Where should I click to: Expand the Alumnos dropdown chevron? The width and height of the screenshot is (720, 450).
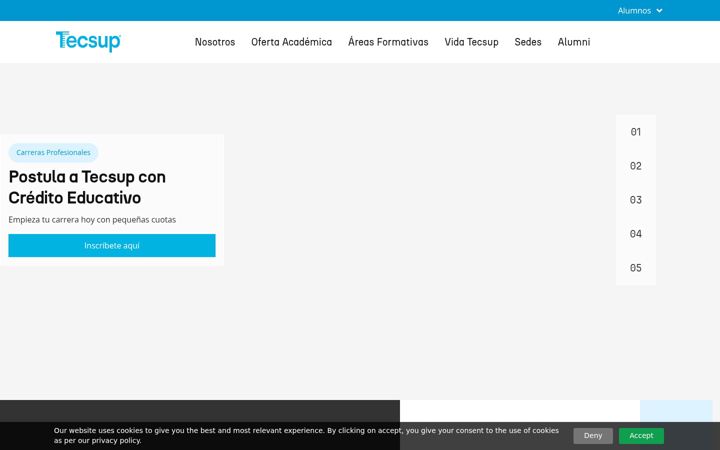(659, 11)
